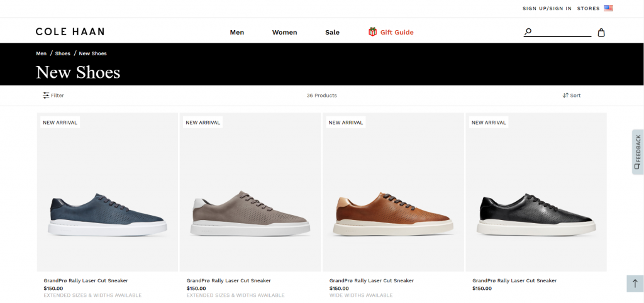Open the Men menu
Screen dimensions: 644x303
point(237,33)
